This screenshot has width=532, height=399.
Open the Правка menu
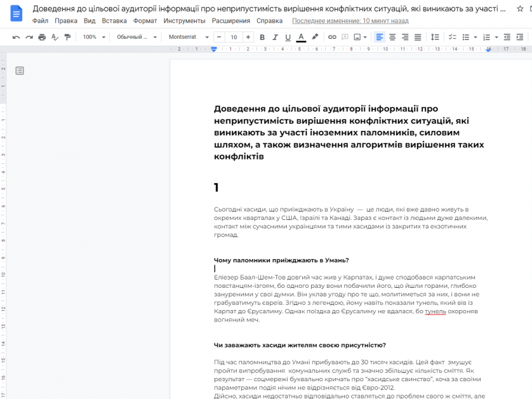pyautogui.click(x=66, y=21)
